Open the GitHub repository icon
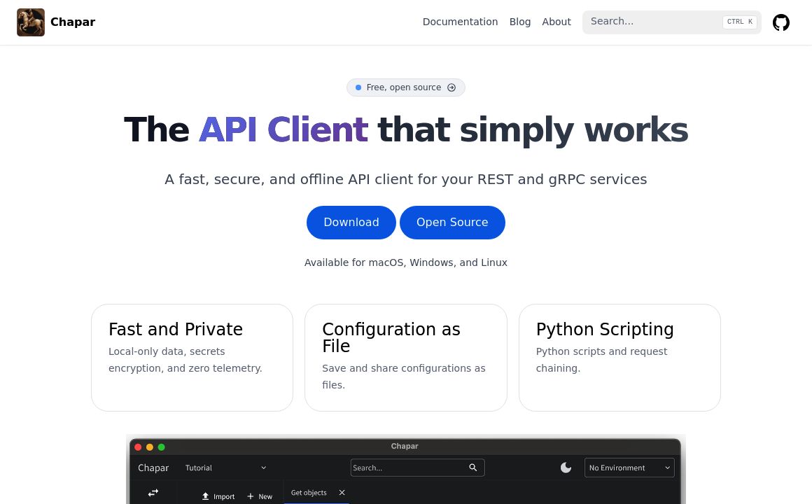Screen dimensions: 812x504 point(780,22)
